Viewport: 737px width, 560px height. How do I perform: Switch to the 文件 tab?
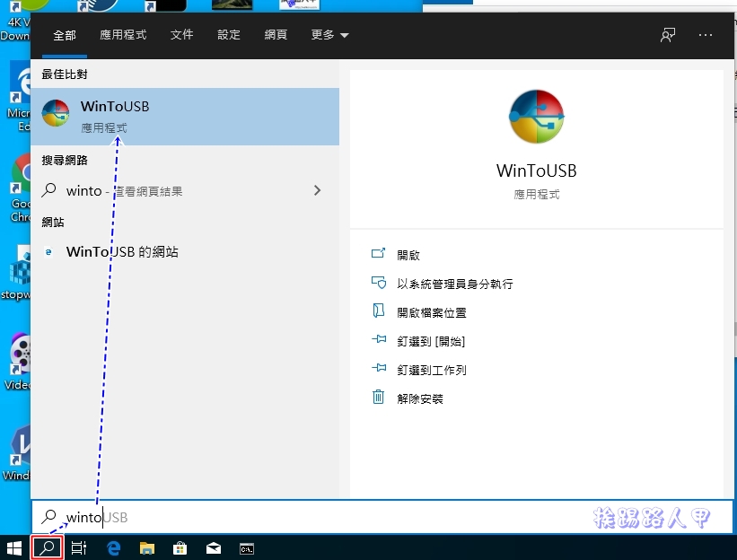(181, 35)
